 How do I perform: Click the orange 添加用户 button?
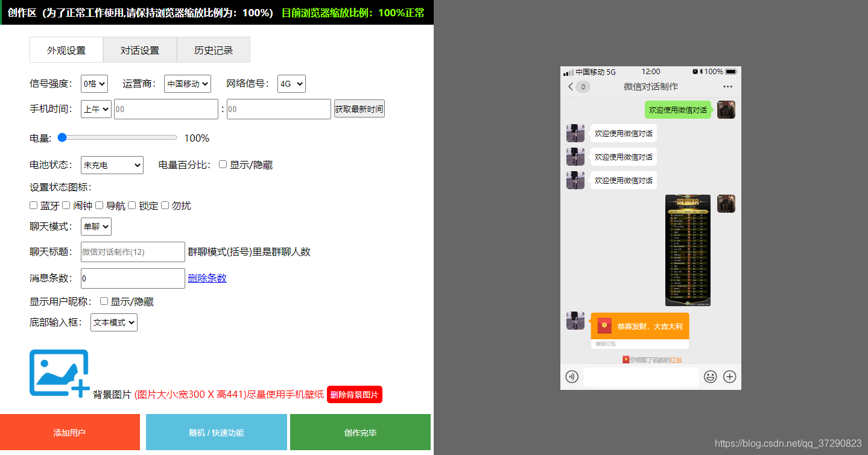69,432
